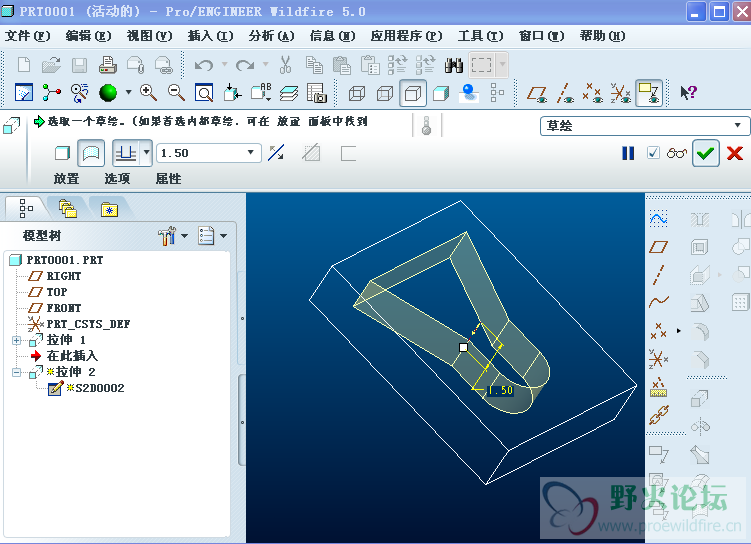Open the shading color sphere dropdown arrow
The width and height of the screenshot is (751, 544).
[128, 92]
